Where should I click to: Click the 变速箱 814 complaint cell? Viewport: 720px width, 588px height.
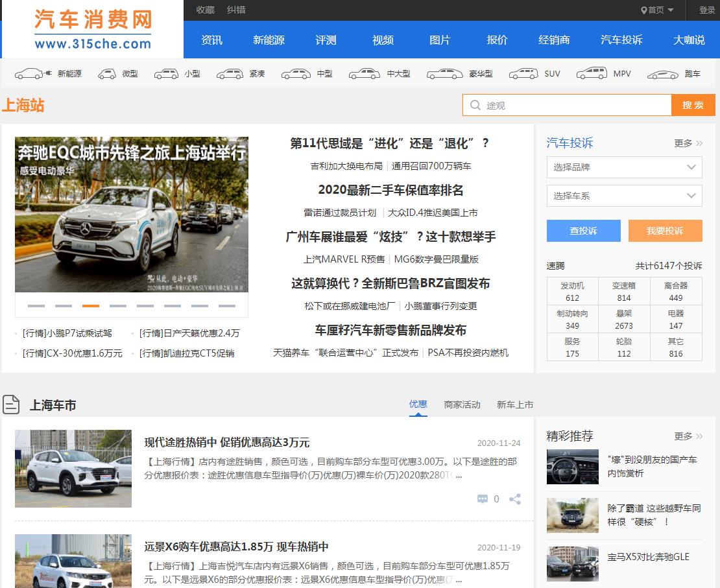click(624, 292)
